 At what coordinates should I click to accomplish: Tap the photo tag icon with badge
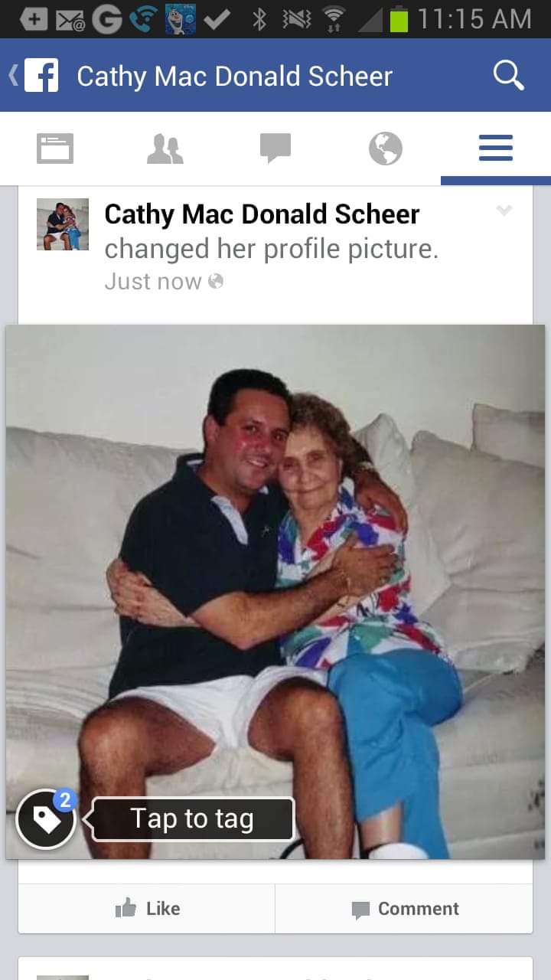tap(46, 819)
